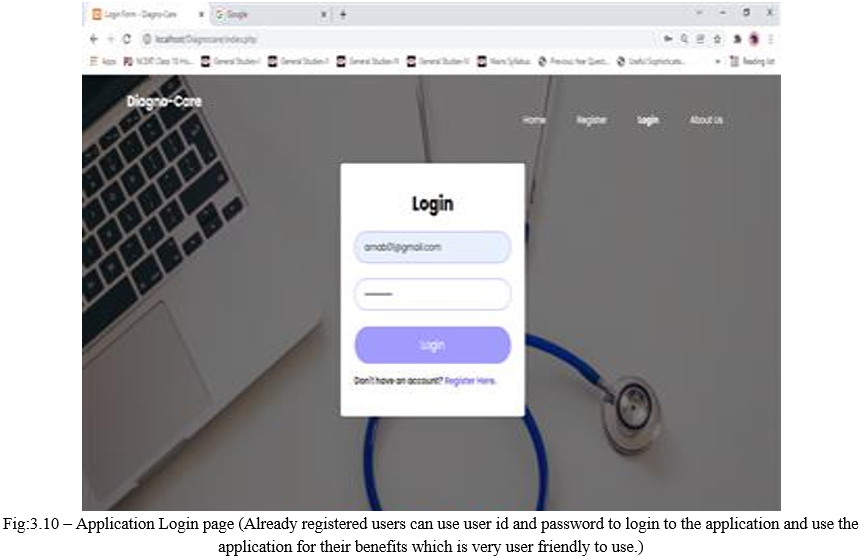Click the browser back arrow

tap(93, 39)
